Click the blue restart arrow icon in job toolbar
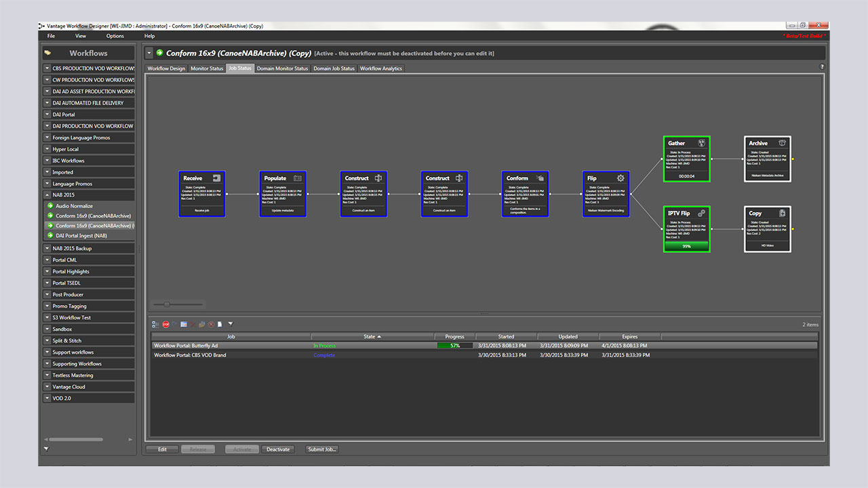868x488 pixels. coord(175,324)
